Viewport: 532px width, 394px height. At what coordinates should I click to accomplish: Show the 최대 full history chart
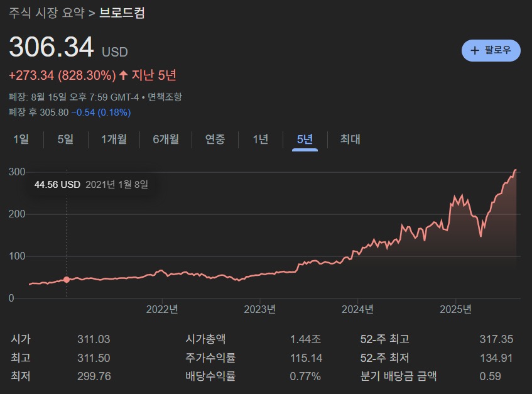point(350,140)
